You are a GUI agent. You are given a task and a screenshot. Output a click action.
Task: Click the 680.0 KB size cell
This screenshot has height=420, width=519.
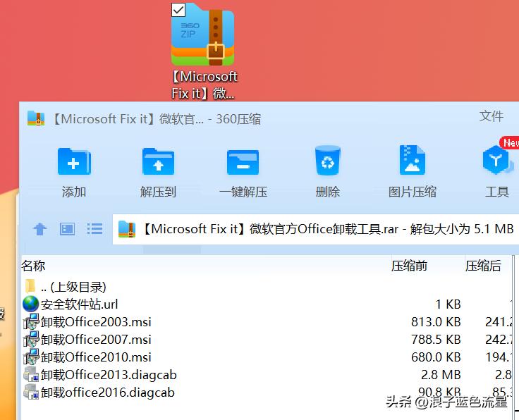(436, 357)
